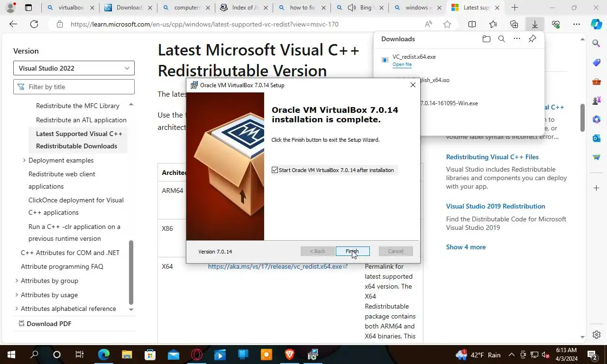This screenshot has width=607, height=364.
Task: Open Browser essentials heart icon
Action: coord(556,24)
